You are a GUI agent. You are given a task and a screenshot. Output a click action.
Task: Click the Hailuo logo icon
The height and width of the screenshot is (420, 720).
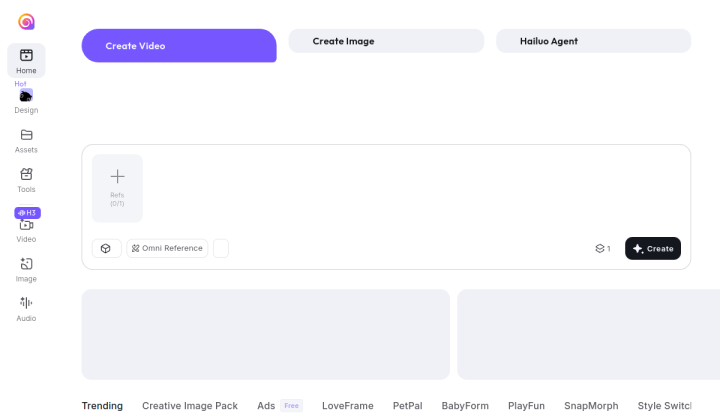[x=26, y=22]
